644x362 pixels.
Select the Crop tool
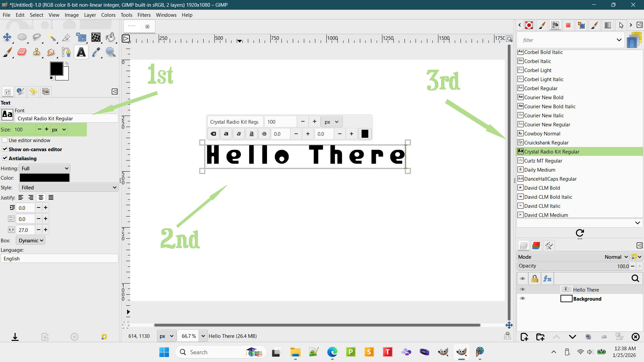[x=66, y=37]
